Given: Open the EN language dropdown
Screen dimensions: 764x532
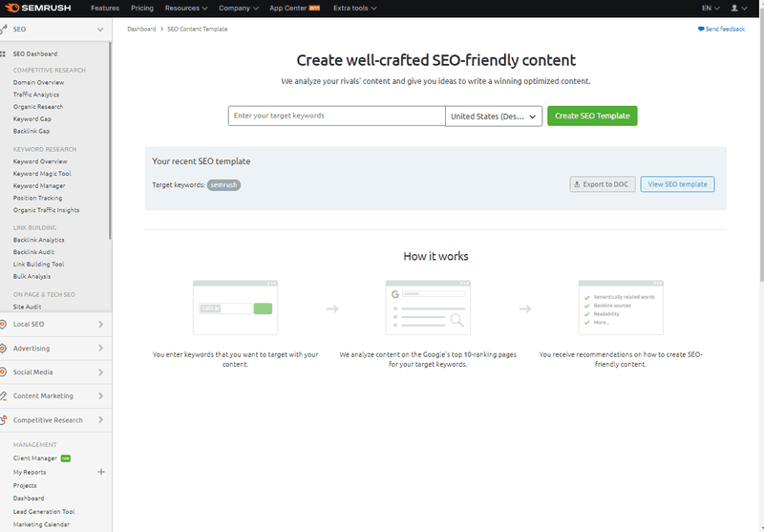Looking at the screenshot, I should click(x=711, y=8).
